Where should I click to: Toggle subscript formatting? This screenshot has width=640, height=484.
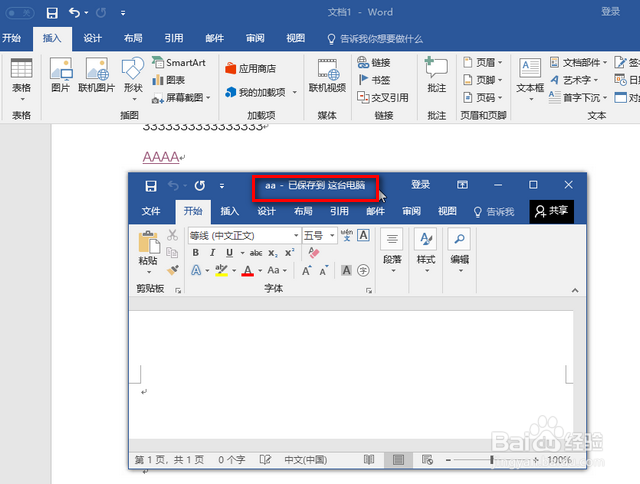[x=273, y=253]
